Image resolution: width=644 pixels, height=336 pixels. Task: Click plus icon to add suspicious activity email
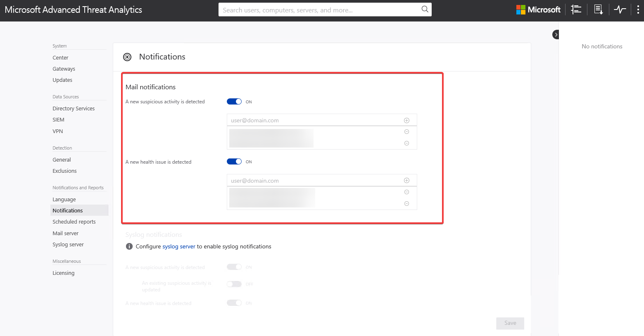coord(406,120)
